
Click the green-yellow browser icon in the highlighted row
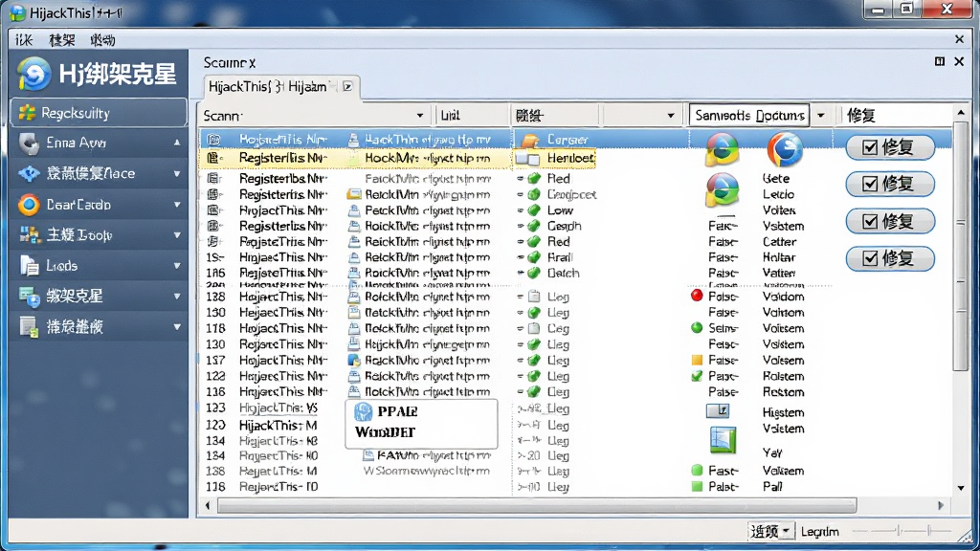tap(722, 150)
